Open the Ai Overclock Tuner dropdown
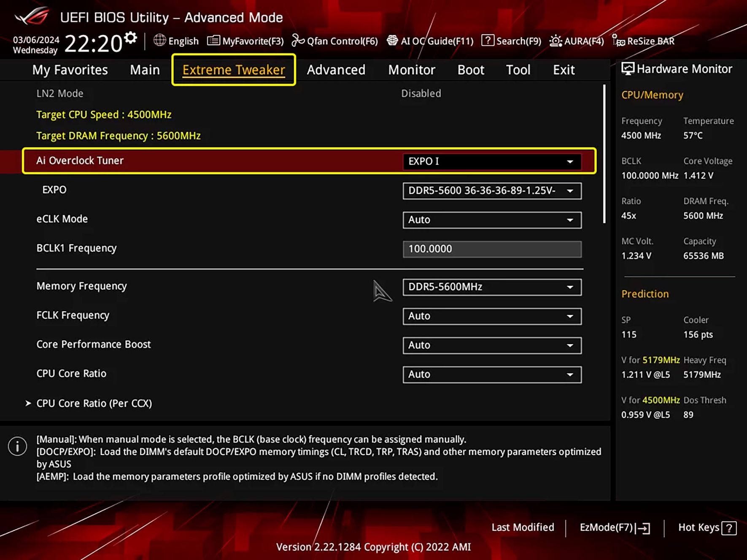The image size is (747, 560). [492, 161]
